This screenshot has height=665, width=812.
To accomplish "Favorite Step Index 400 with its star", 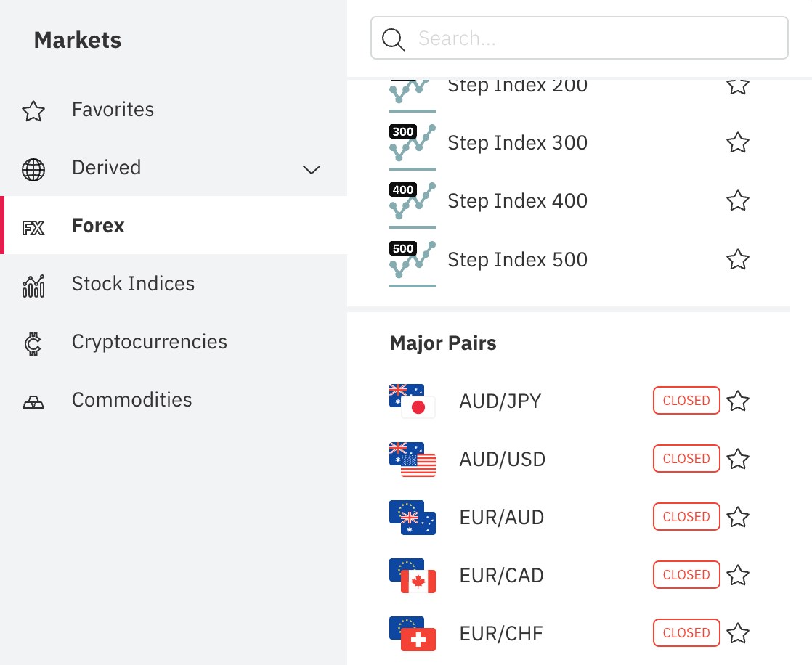I will 737,201.
